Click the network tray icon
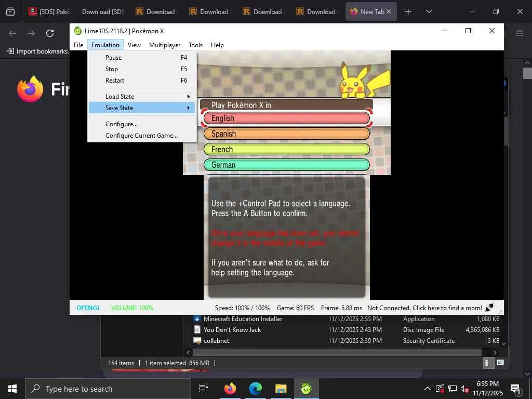The height and width of the screenshot is (399, 532). tap(453, 389)
